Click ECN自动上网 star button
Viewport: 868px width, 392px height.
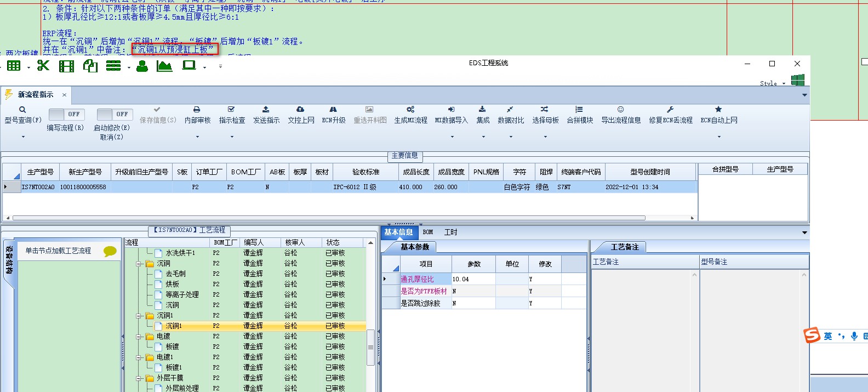tap(719, 115)
